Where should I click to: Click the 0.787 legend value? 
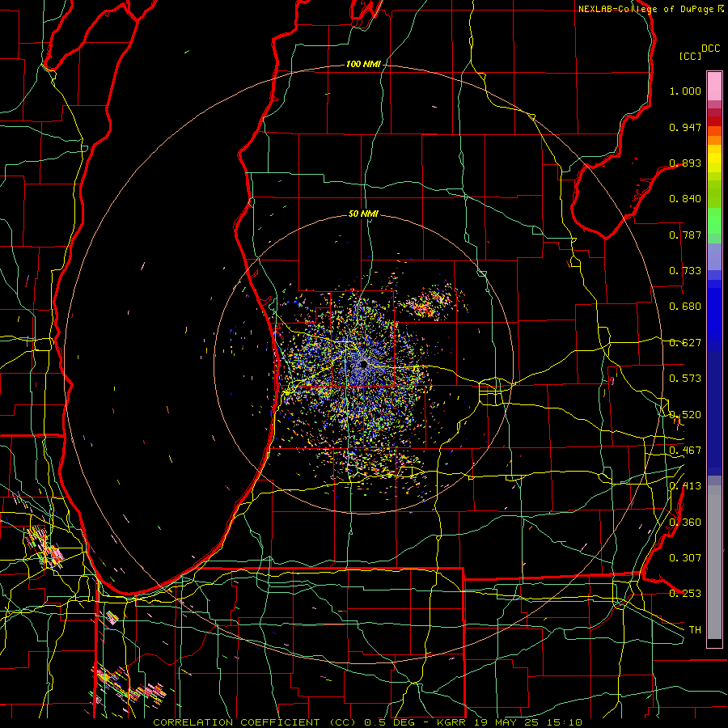pyautogui.click(x=685, y=235)
